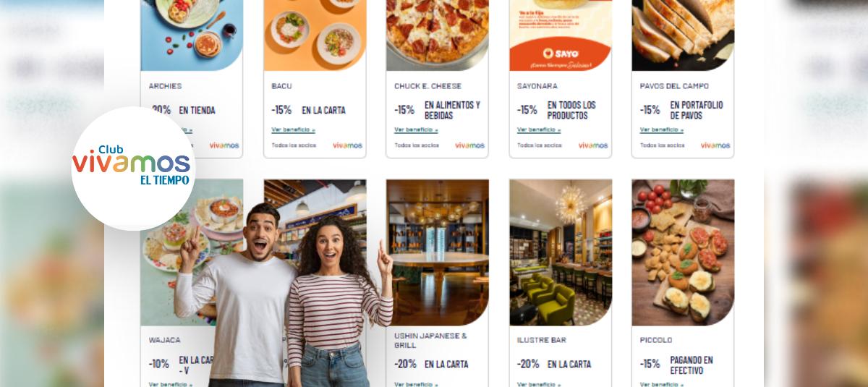Select the Ushin Japanese & Grill restaurant photo
This screenshot has width=868, height=387.
click(x=438, y=252)
